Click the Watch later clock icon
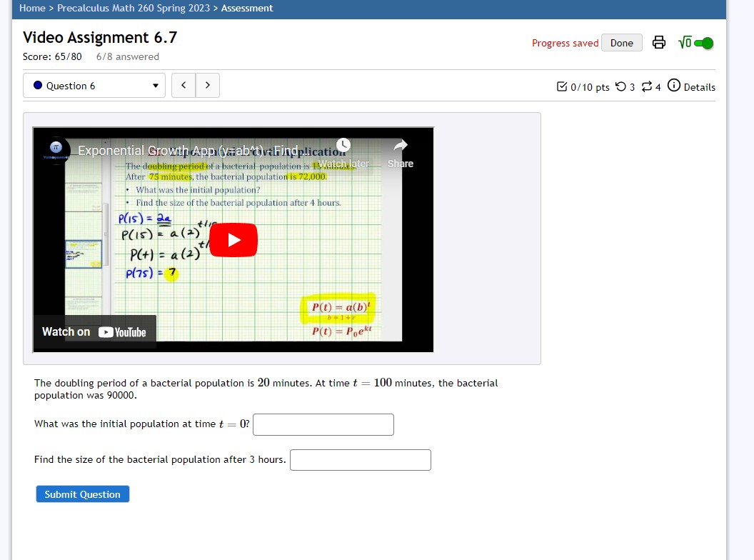The height and width of the screenshot is (560, 754). pyautogui.click(x=343, y=144)
